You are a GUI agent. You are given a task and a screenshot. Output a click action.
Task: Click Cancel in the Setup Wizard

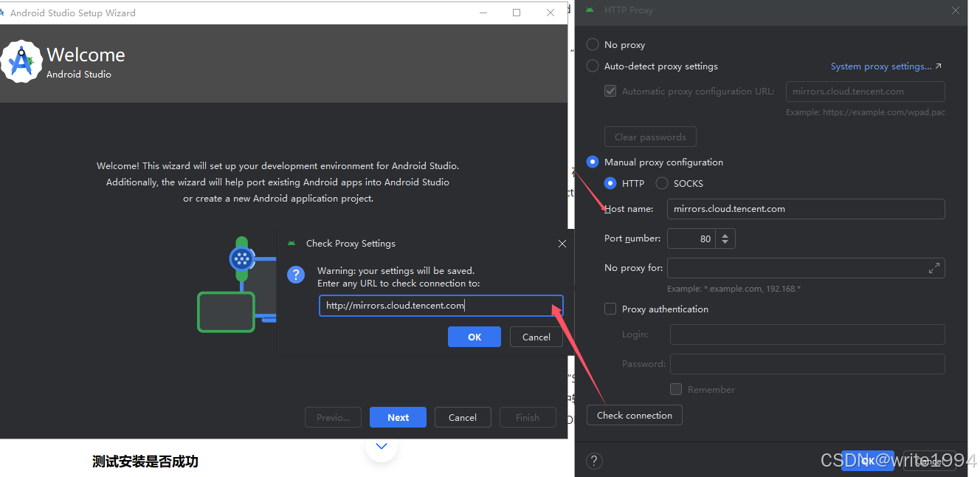click(463, 417)
